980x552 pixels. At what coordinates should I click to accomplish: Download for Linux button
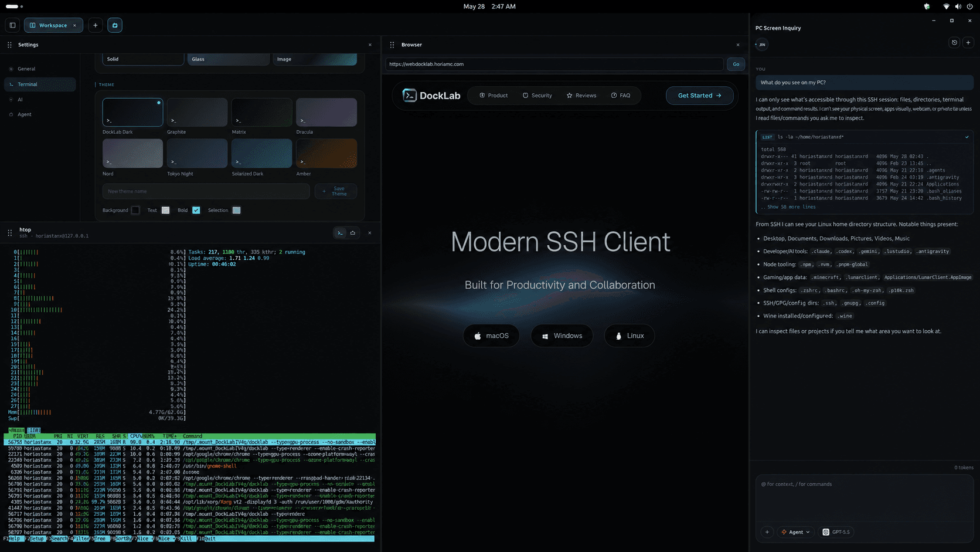(x=629, y=336)
